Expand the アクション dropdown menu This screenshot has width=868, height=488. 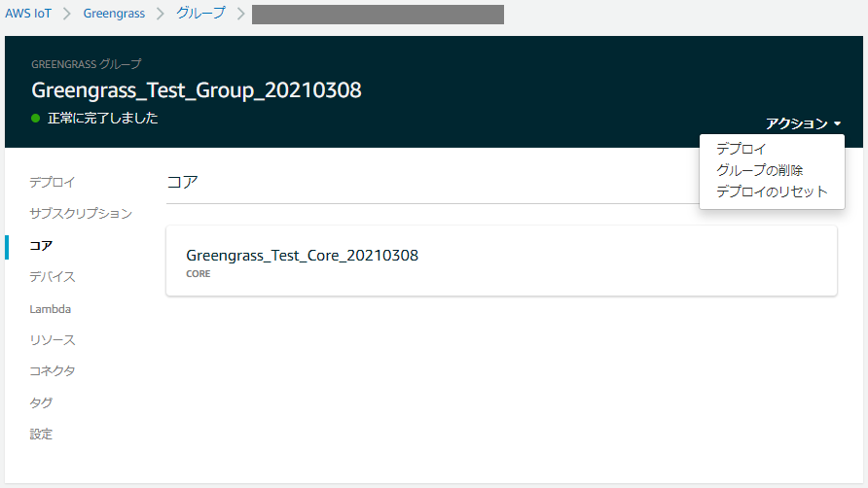803,123
